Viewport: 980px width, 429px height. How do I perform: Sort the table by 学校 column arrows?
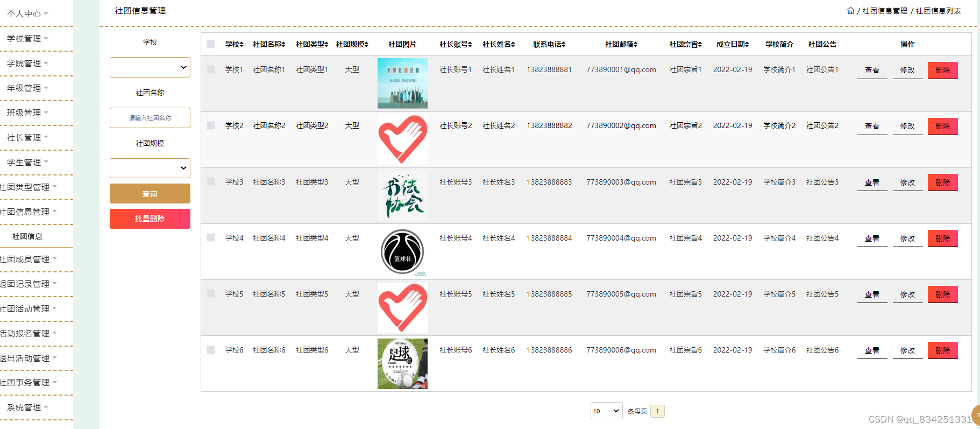point(242,45)
